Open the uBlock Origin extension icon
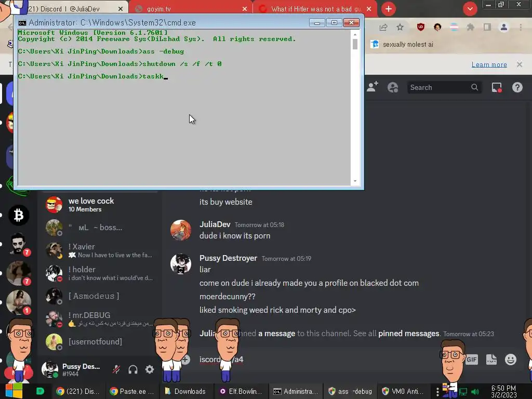 coord(421,27)
